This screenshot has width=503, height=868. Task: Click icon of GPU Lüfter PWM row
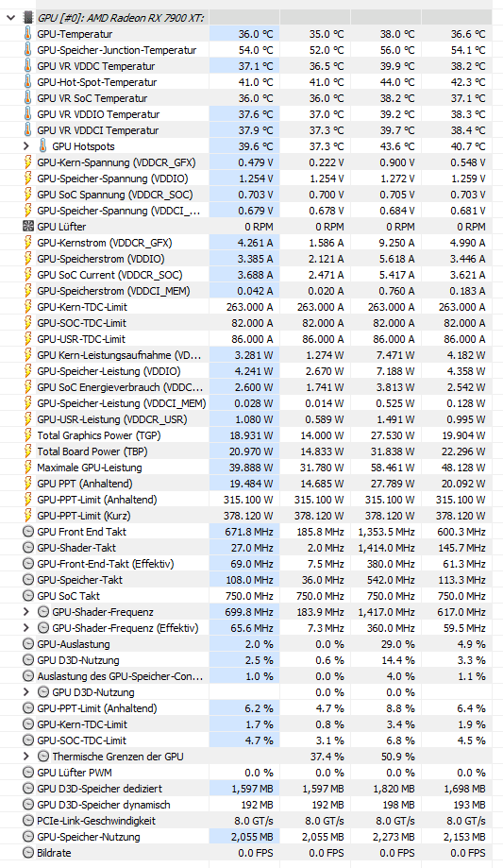(27, 773)
